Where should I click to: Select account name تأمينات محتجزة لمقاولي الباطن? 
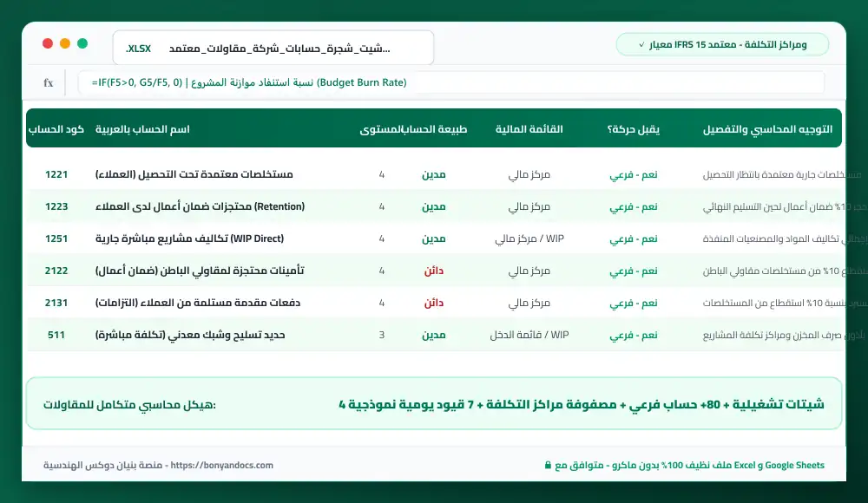[200, 271]
